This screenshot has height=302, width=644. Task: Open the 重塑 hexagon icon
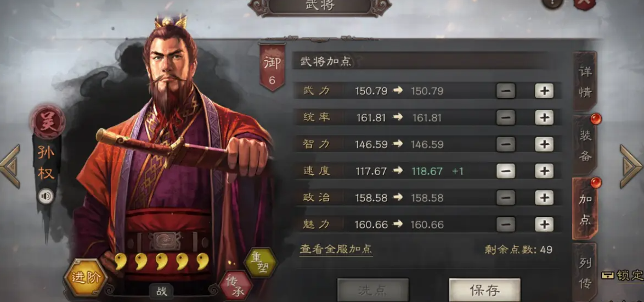tap(261, 262)
